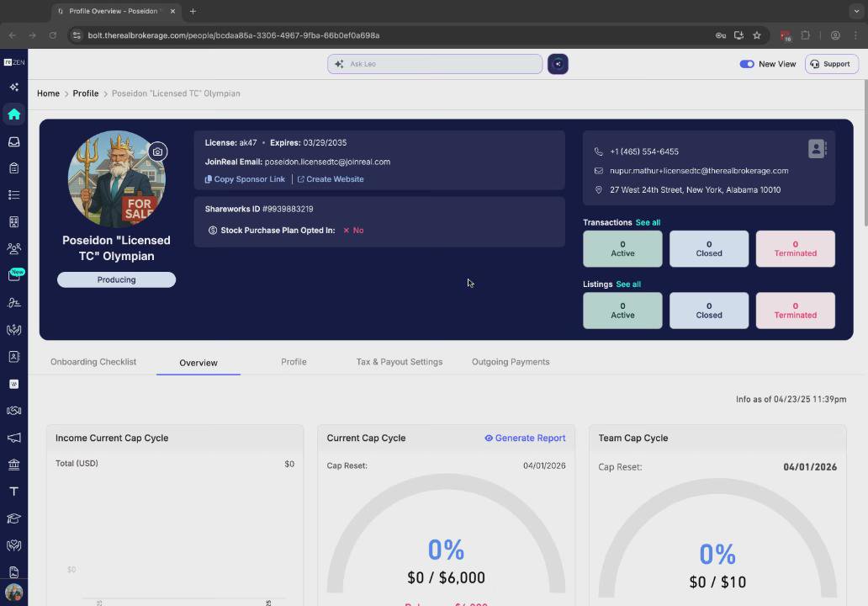Open the Terminated listings card
Screen dimensions: 868x606
[x=795, y=311]
